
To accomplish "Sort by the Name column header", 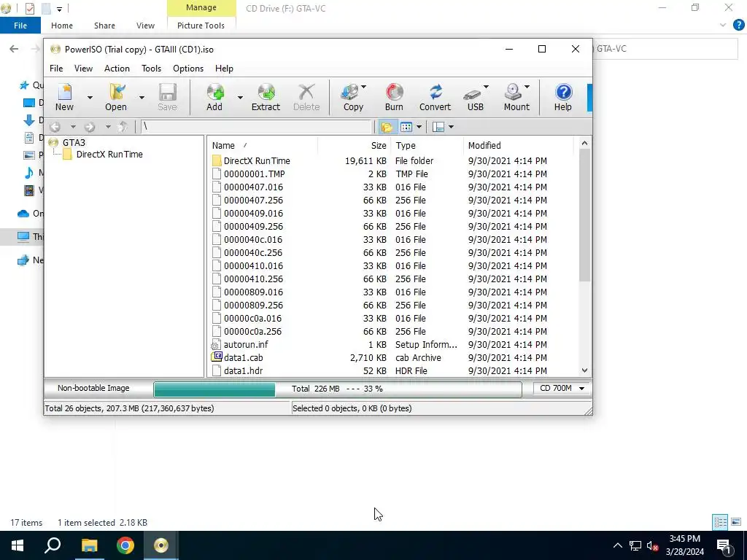I will point(263,146).
